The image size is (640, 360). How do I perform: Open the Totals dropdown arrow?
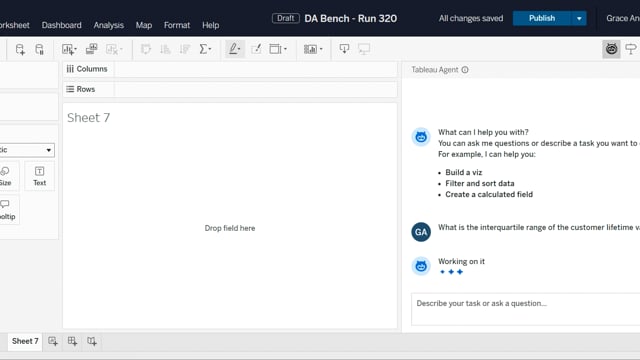tap(210, 49)
